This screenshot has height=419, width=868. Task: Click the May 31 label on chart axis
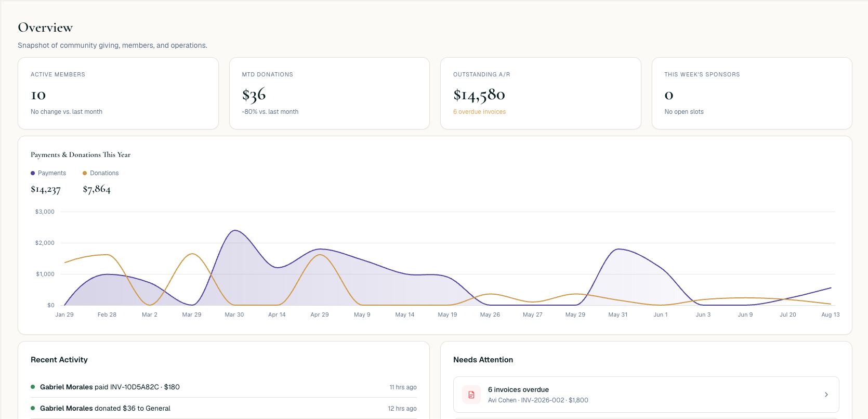618,315
